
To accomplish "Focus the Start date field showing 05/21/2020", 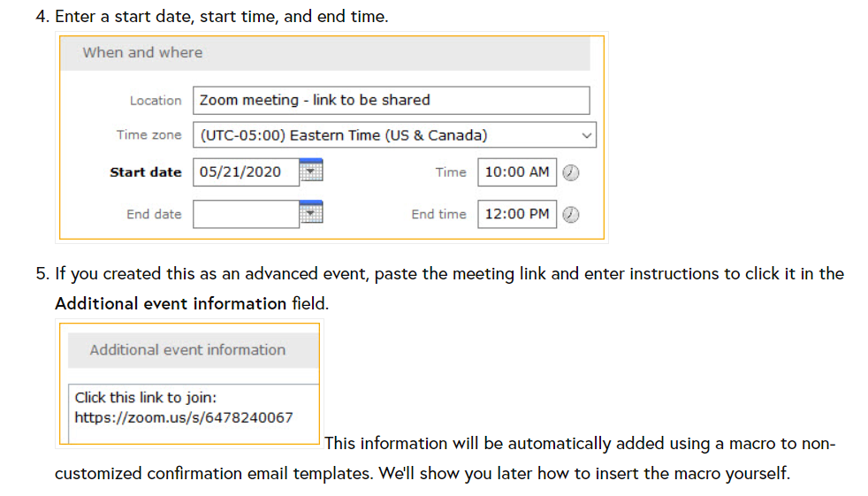I will (x=247, y=172).
